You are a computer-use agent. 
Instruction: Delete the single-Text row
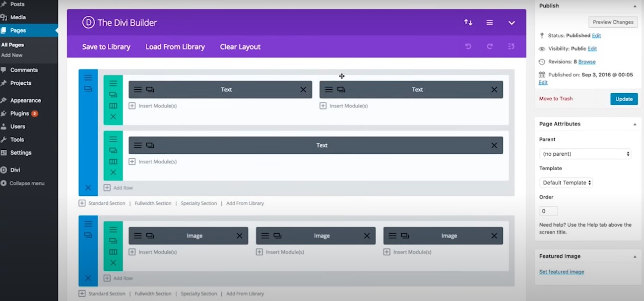pos(113,173)
